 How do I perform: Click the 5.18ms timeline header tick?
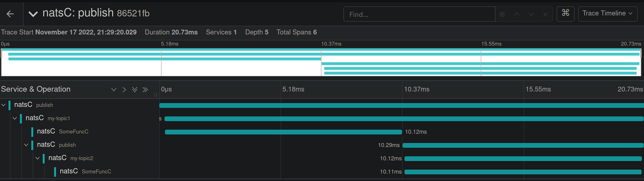(x=293, y=89)
